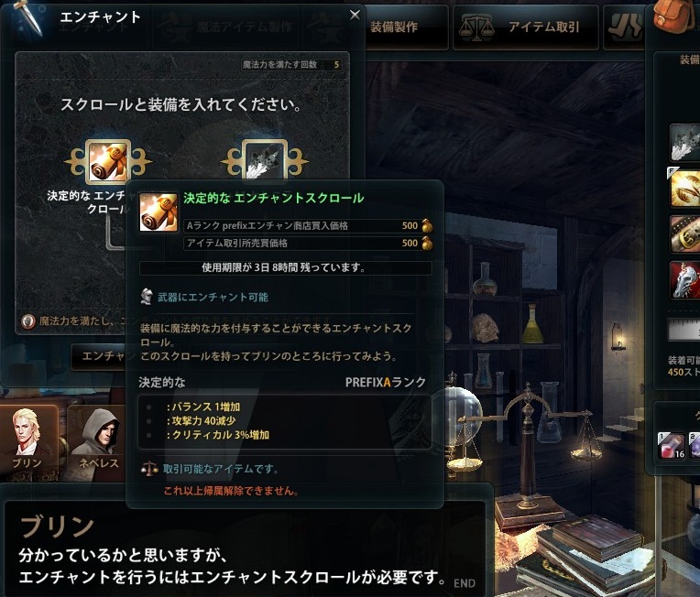The image size is (700, 597).
Task: Select the crystal weapon inventory item
Action: (685, 143)
